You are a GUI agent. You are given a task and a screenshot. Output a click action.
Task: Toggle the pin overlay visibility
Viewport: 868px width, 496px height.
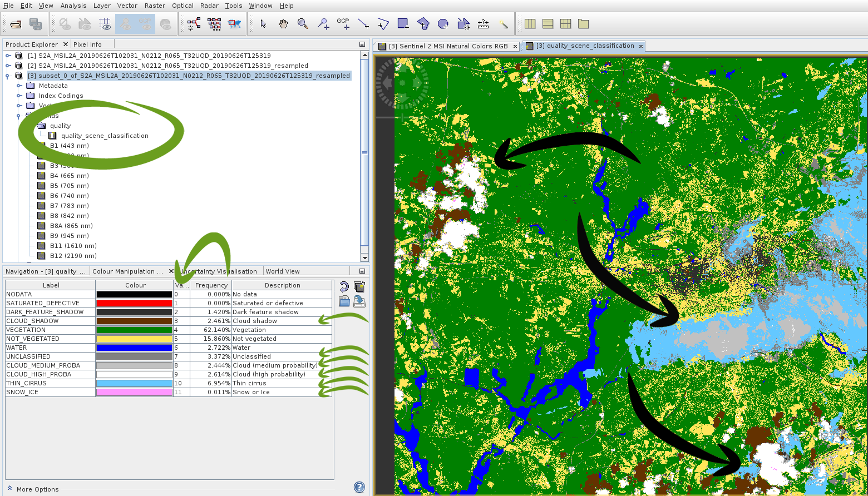coord(126,24)
